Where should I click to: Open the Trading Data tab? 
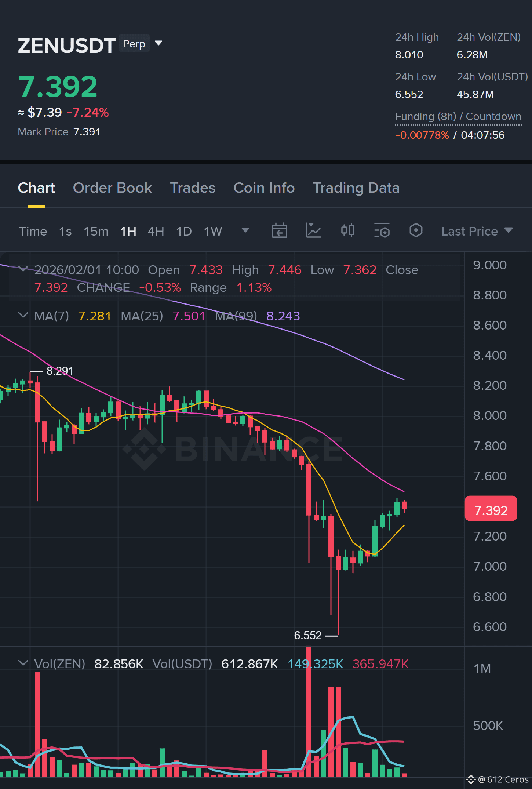(x=356, y=188)
